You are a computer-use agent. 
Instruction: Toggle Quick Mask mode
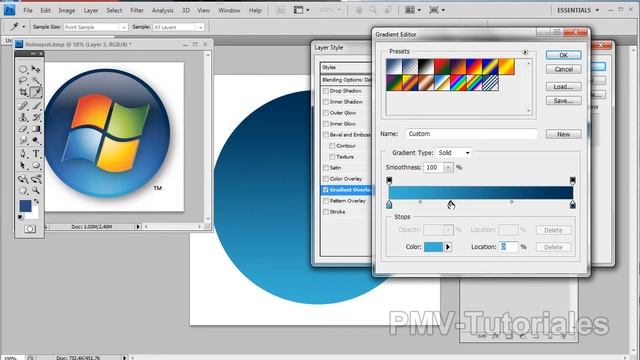click(x=29, y=229)
